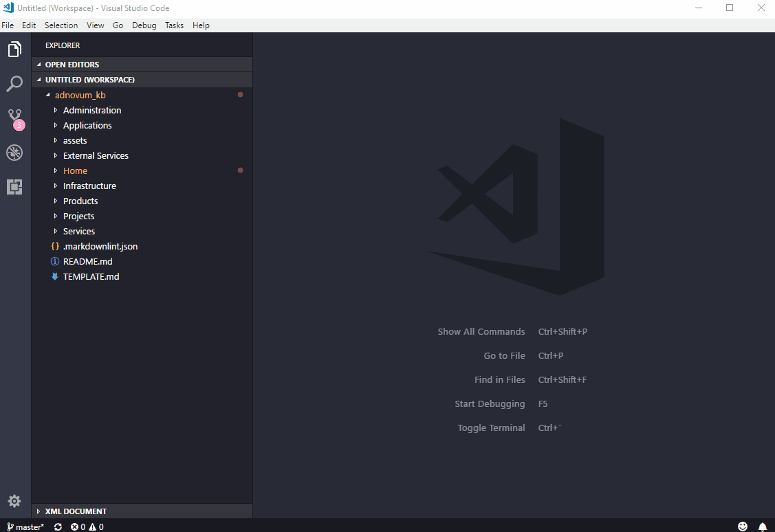Minimize the Visual Studio Code window

point(699,8)
